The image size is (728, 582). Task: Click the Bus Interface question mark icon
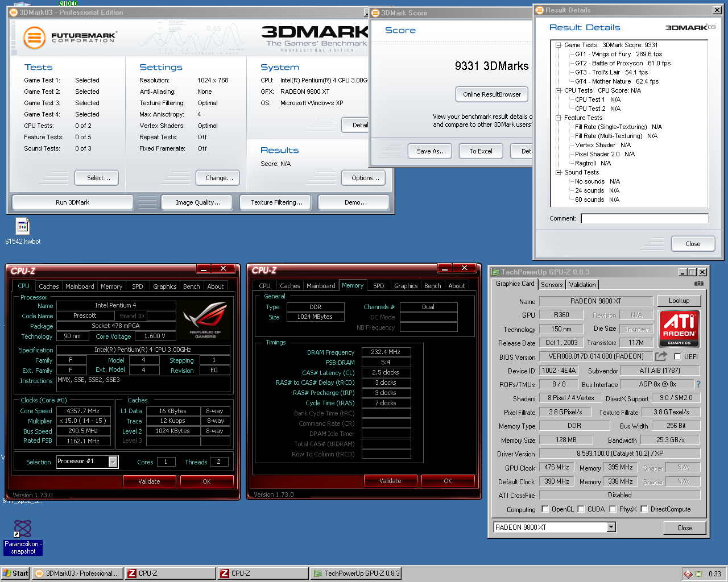(x=698, y=384)
